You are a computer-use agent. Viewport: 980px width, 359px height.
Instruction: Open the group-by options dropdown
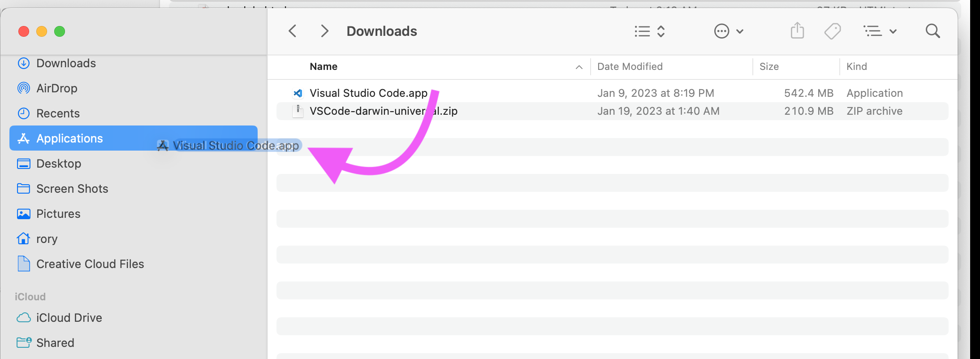(x=880, y=31)
